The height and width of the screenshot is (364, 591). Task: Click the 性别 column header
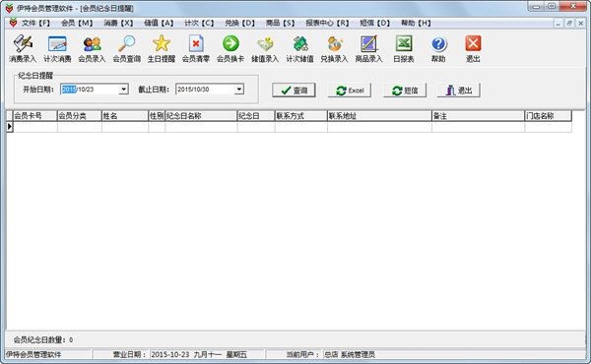pos(157,116)
